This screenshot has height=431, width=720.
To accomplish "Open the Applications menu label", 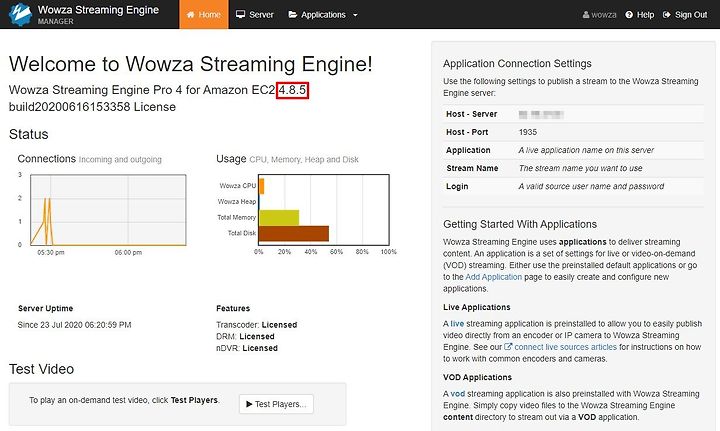I will click(x=323, y=15).
